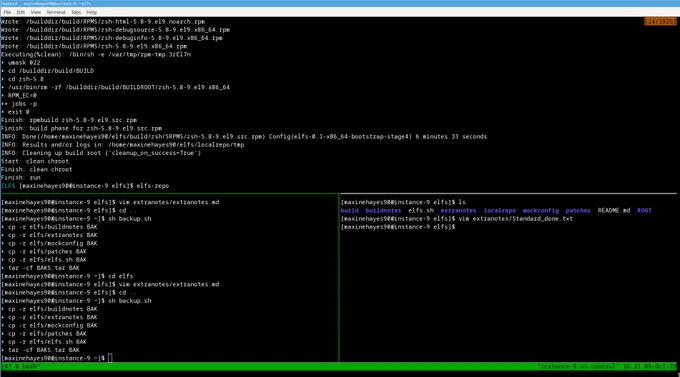The height and width of the screenshot is (377, 680).
Task: Click the 'mockconfig' directory in the ls output
Action: (x=541, y=210)
